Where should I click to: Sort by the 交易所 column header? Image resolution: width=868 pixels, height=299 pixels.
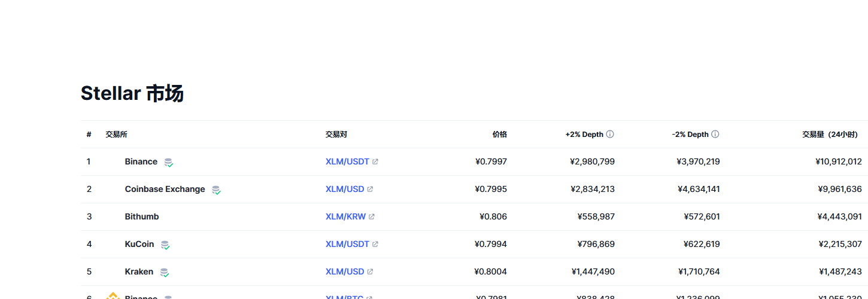click(116, 135)
